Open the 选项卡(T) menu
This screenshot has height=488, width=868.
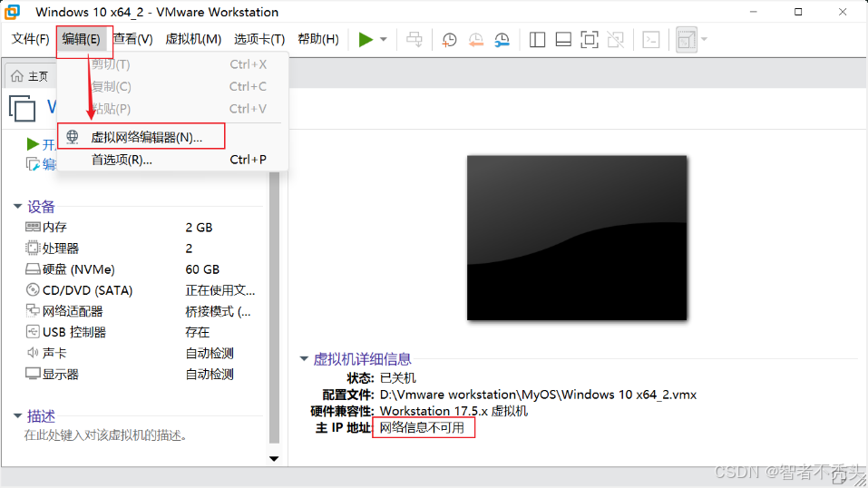259,39
